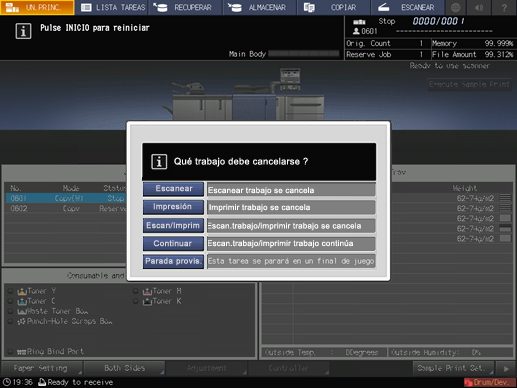The width and height of the screenshot is (517, 388).
Task: Open the Adjustment menu
Action: [207, 368]
